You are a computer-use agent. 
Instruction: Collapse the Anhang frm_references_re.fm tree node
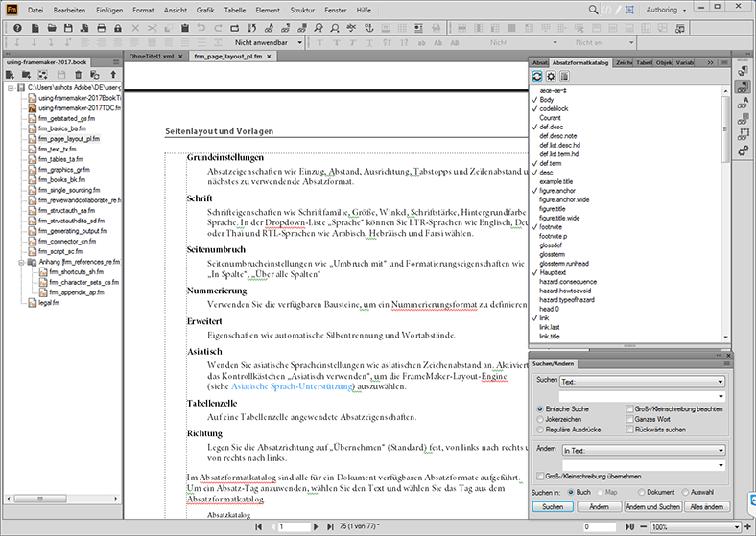pyautogui.click(x=23, y=261)
